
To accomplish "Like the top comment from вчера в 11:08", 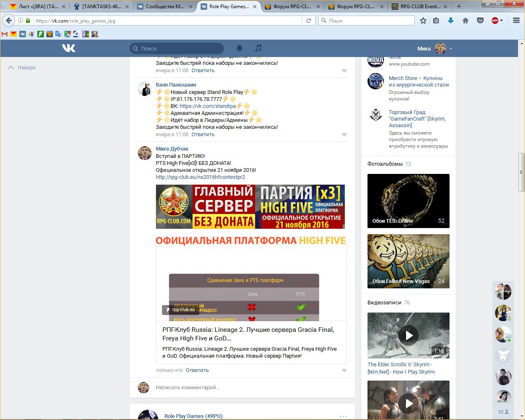I will tap(344, 71).
